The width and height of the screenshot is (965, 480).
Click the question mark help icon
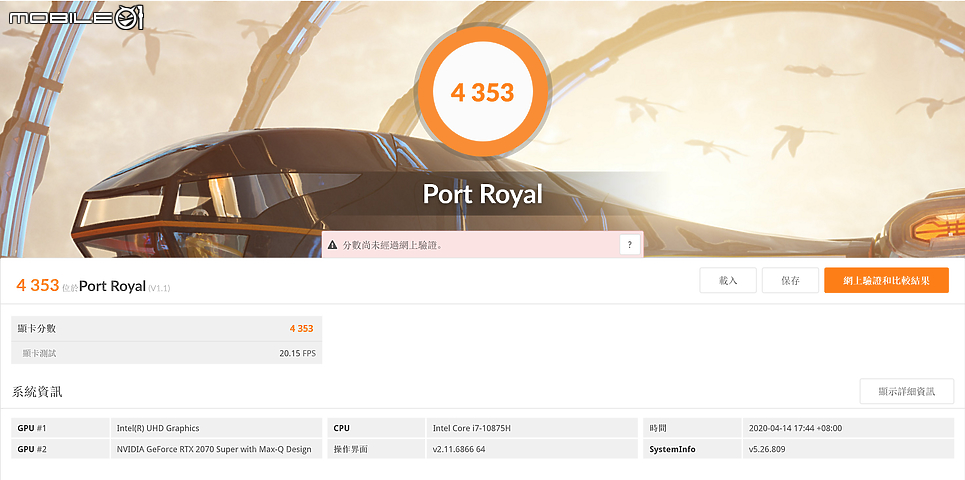(x=630, y=245)
